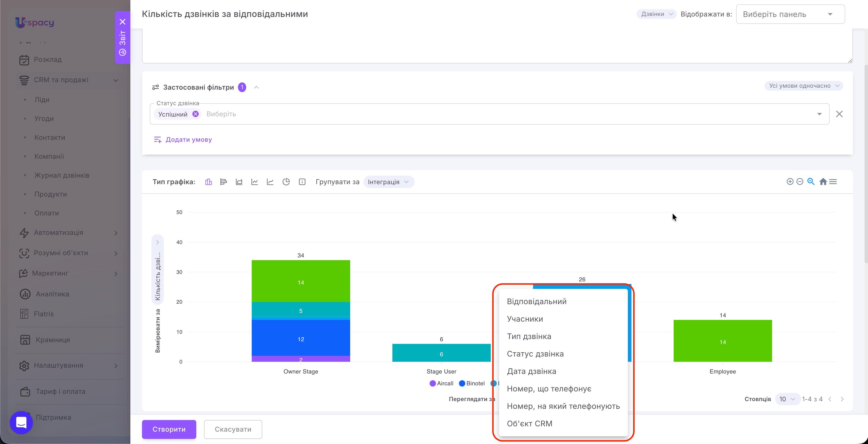868x444 pixels.
Task: Open the Дзвінки entity dropdown
Action: coord(656,14)
